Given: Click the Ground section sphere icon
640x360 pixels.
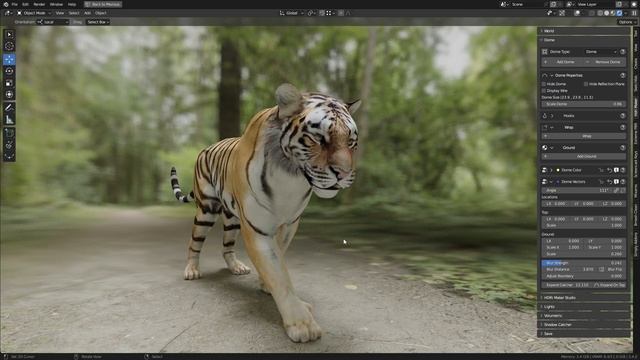Looking at the screenshot, I should click(544, 148).
